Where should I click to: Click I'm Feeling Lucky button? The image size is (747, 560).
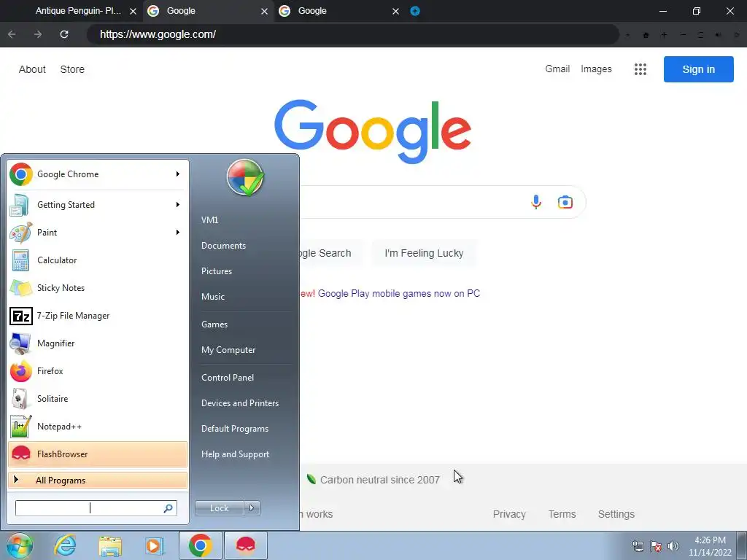[424, 253]
